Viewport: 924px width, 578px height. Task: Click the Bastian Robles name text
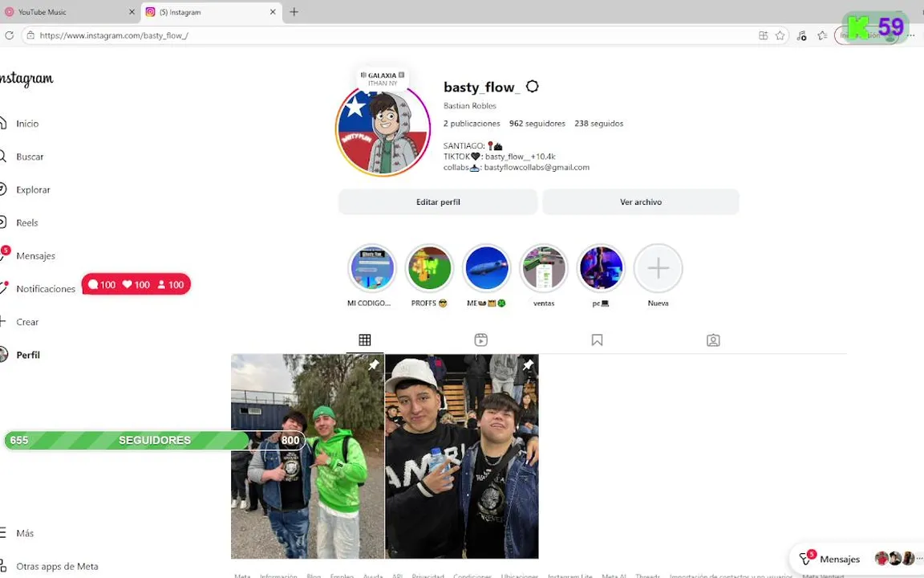470,106
